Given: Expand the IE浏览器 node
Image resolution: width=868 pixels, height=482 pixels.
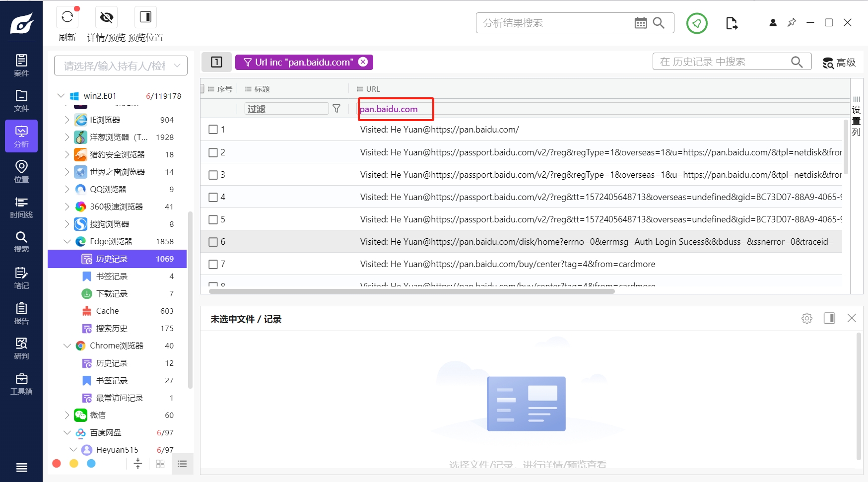Looking at the screenshot, I should (x=67, y=120).
